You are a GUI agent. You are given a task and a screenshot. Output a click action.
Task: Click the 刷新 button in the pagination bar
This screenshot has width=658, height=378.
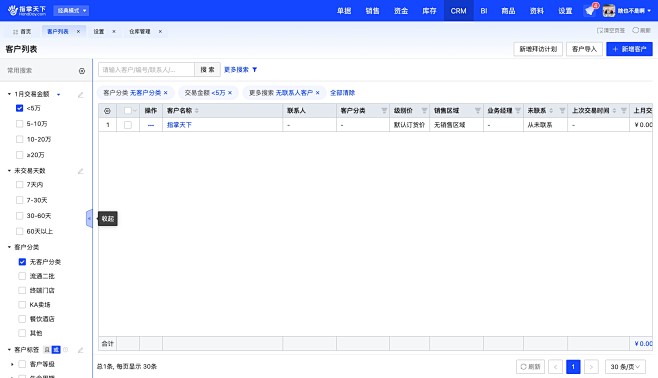tap(530, 367)
